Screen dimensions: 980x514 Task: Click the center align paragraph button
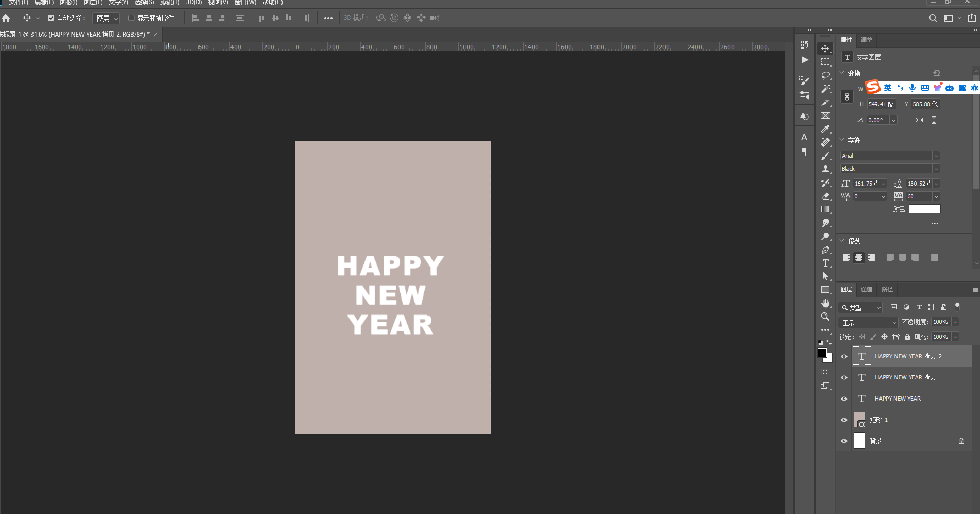[858, 258]
